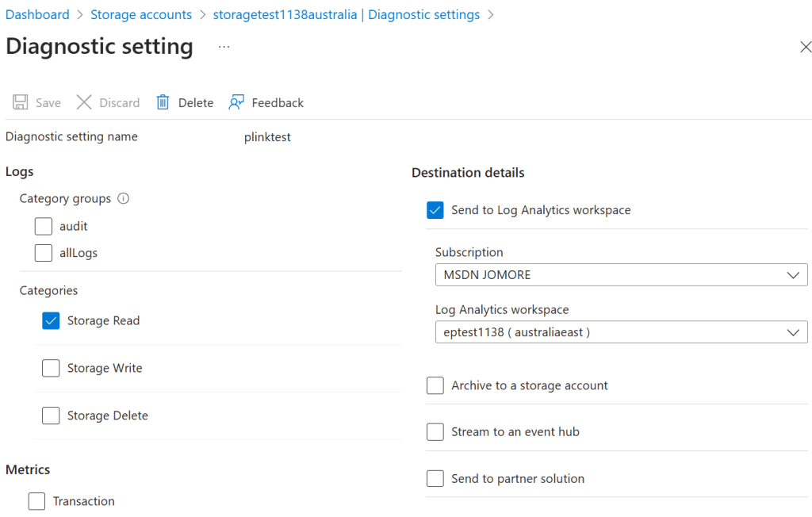This screenshot has width=812, height=517.
Task: Click the Save floppy disk icon
Action: click(21, 102)
